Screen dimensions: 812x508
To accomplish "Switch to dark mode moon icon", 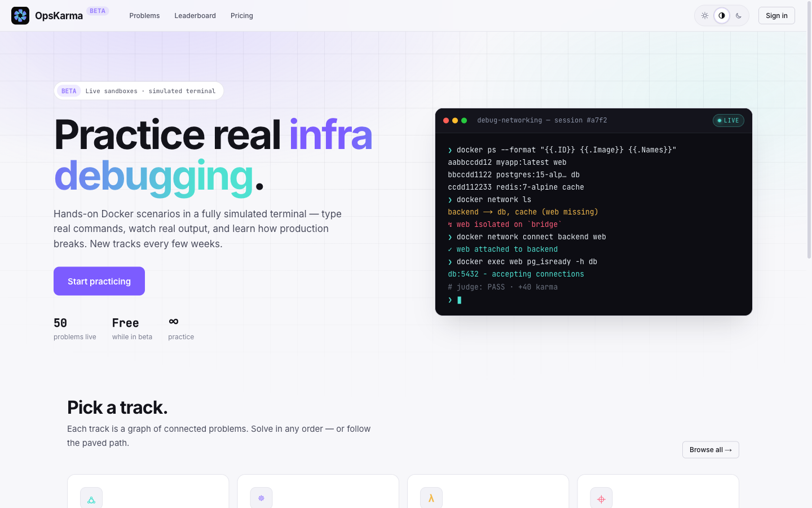I will pos(739,16).
